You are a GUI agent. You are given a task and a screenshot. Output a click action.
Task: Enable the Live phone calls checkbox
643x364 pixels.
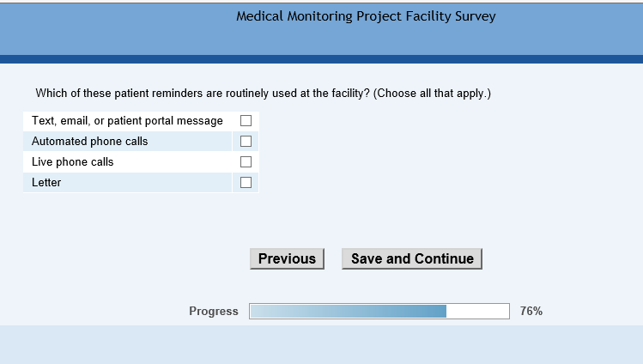(x=246, y=162)
